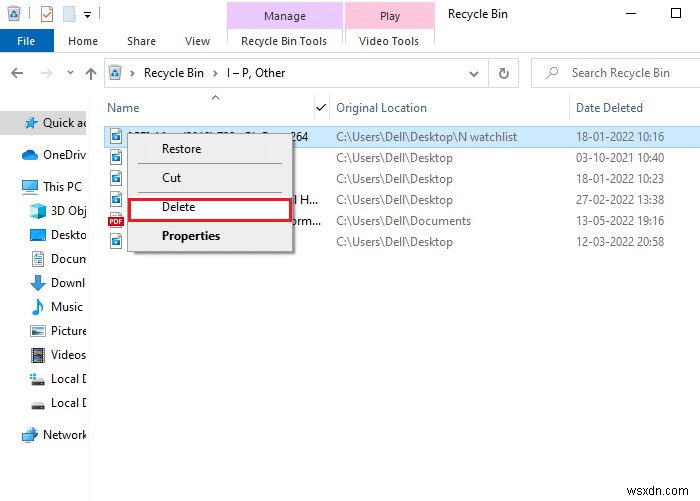Viewport: 700px width, 501px height.
Task: Open 3D Objects in the navigation pane
Action: pyautogui.click(x=58, y=211)
